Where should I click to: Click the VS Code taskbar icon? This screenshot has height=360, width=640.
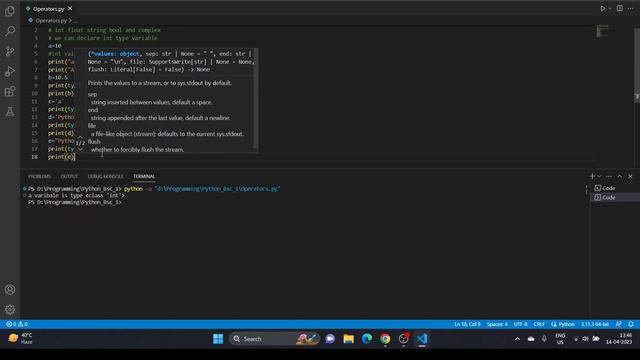coord(422,339)
